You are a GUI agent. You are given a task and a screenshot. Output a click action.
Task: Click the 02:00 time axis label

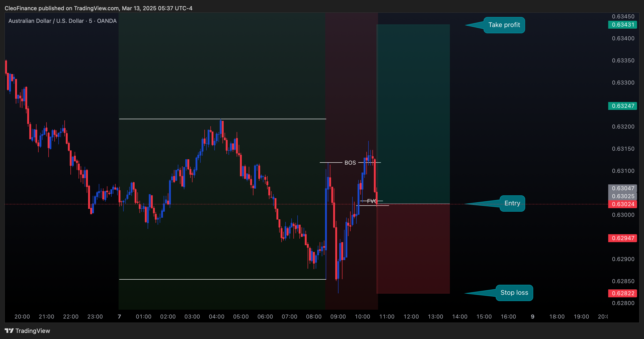point(168,317)
